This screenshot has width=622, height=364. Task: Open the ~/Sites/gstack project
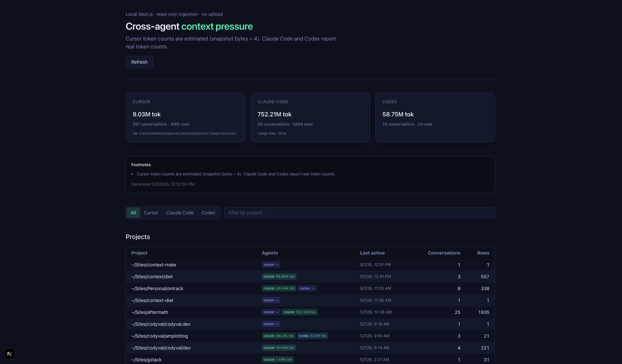[146, 360]
